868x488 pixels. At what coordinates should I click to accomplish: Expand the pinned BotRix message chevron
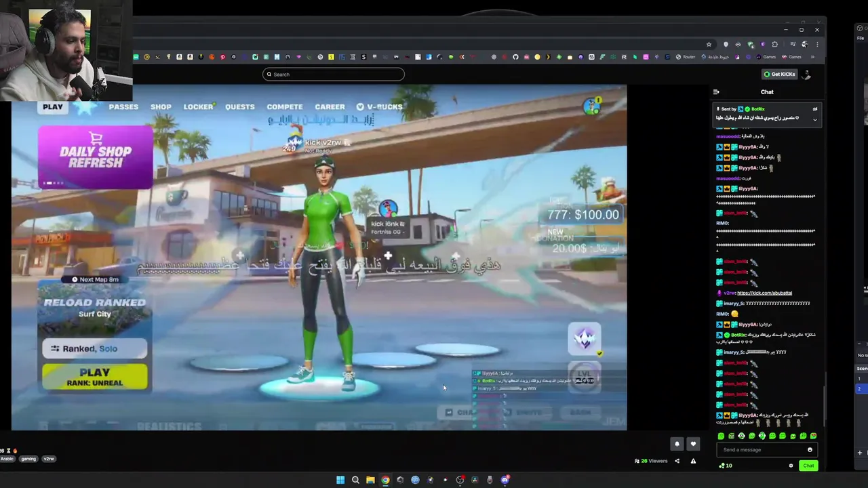pos(815,119)
